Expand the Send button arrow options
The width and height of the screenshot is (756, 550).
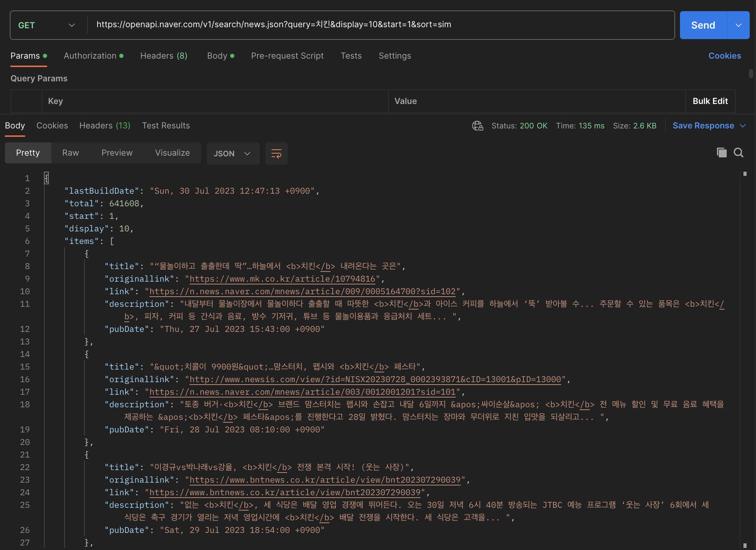pyautogui.click(x=738, y=25)
